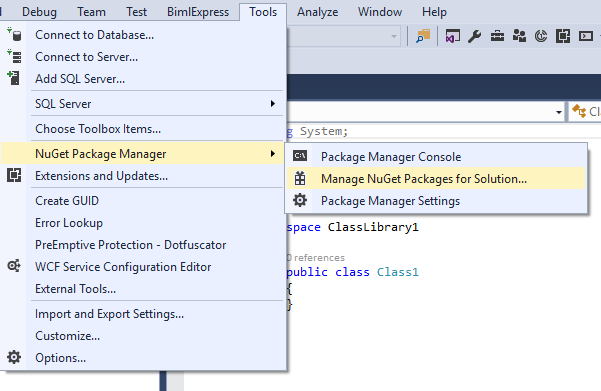Click the Team people toolbar icon

(x=519, y=36)
